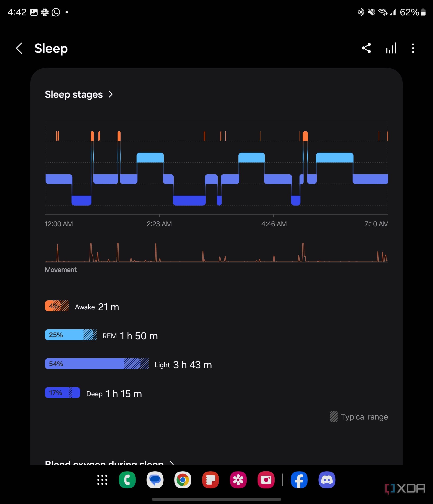Open Facebook
Screen dimensions: 433x504
coord(300,480)
